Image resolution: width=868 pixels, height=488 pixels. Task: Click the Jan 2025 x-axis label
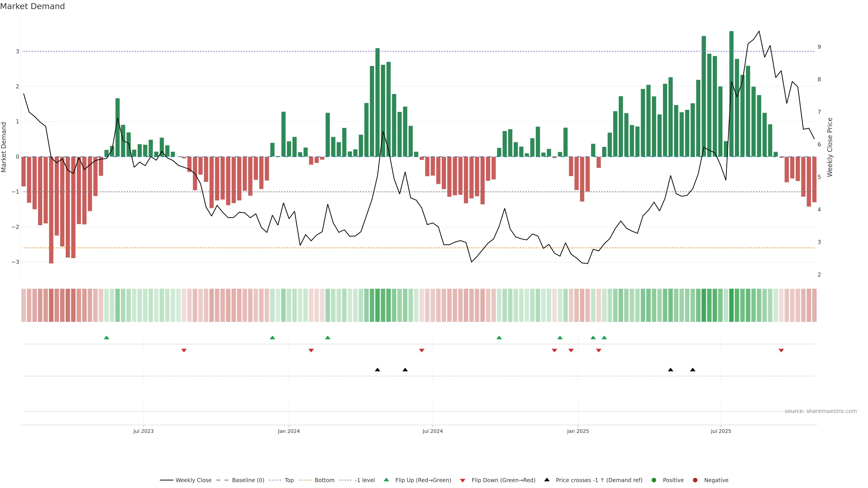[x=578, y=431]
